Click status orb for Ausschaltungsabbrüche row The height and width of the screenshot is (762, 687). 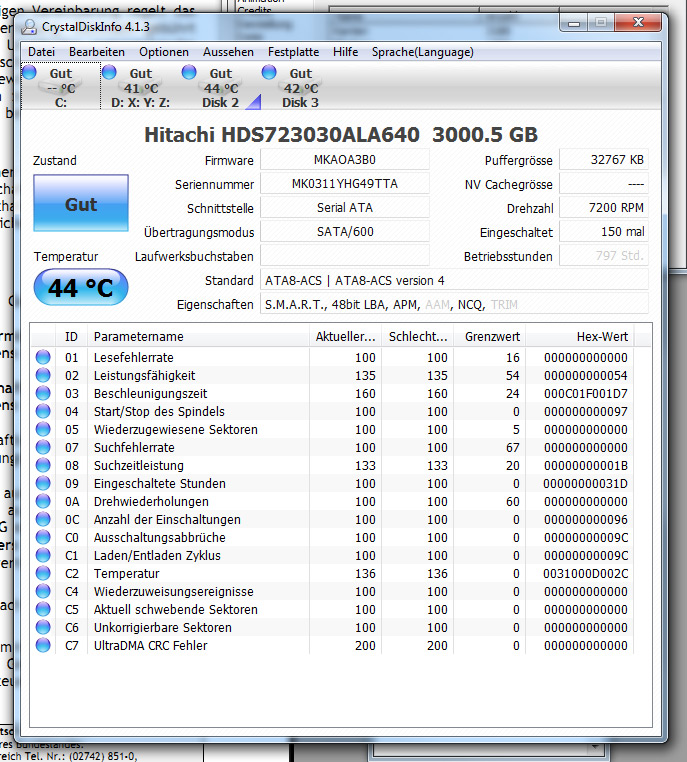pos(43,537)
